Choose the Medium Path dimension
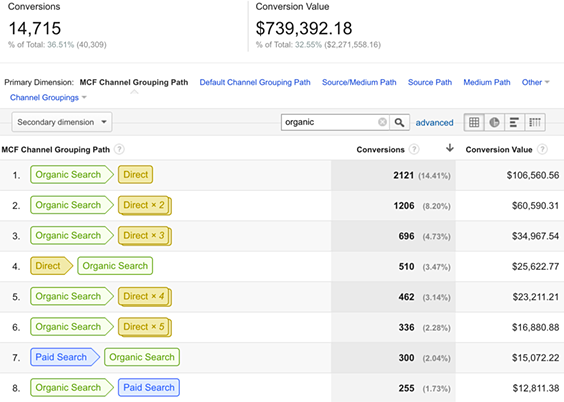 click(487, 82)
